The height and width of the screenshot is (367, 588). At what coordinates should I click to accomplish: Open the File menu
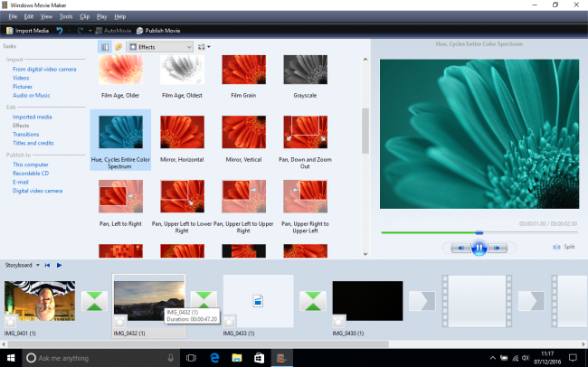(13, 16)
